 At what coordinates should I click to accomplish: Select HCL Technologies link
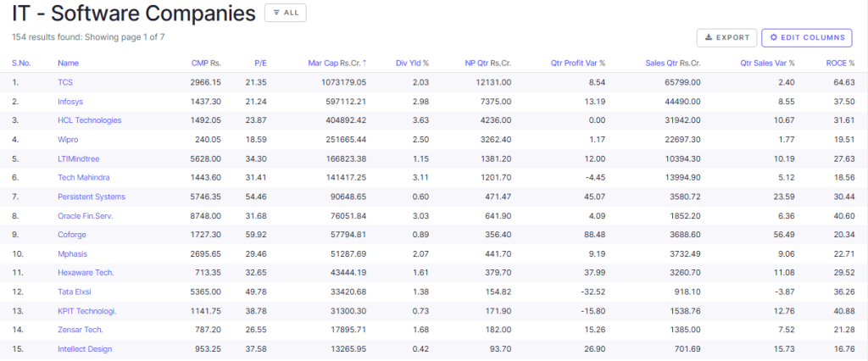(89, 120)
